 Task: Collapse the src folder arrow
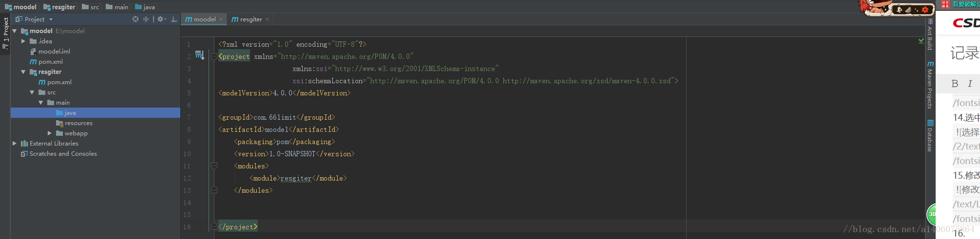tap(32, 92)
